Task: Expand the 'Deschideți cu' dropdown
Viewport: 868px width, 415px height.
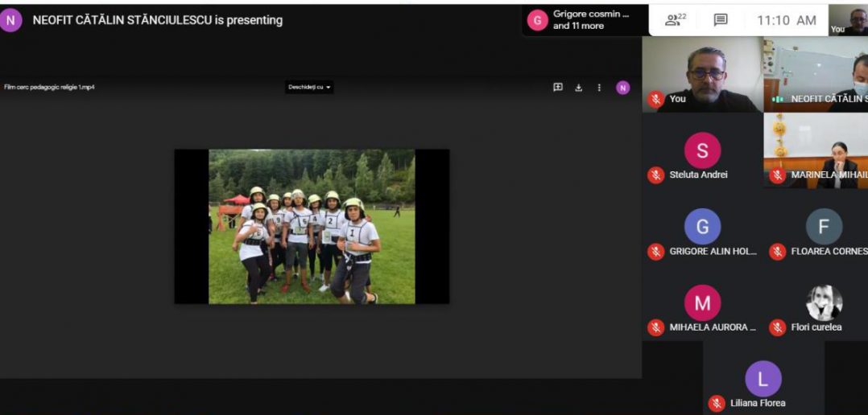Action: 309,87
